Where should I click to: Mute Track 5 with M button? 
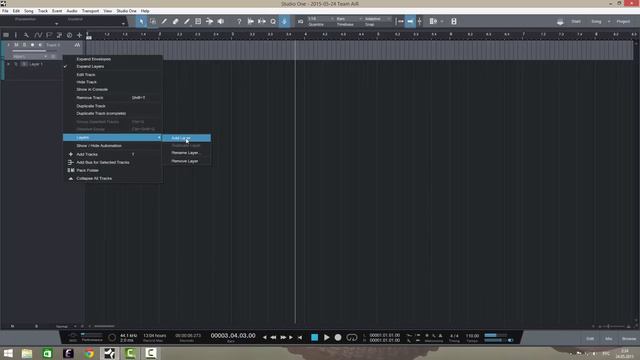16,45
